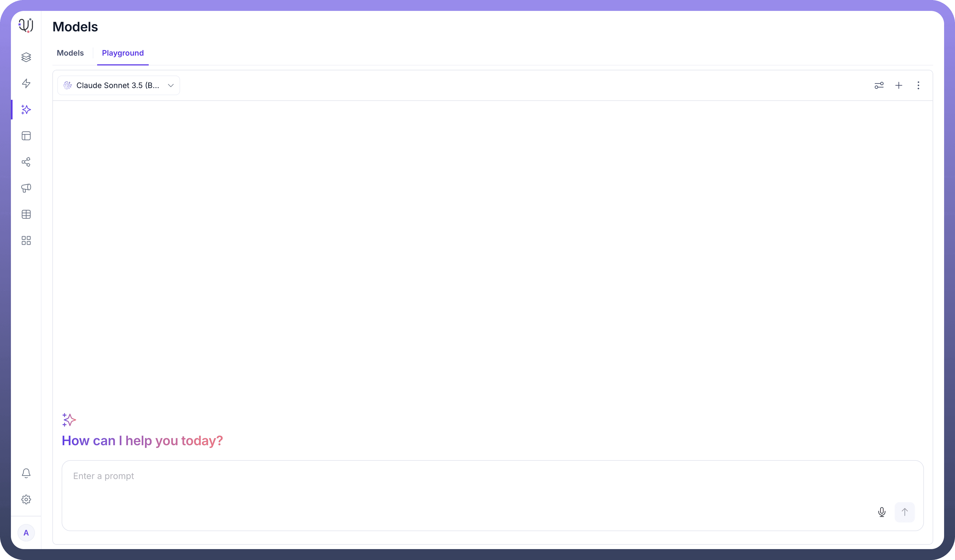This screenshot has height=560, width=955.
Task: Click the layers stack sidebar icon
Action: point(26,57)
